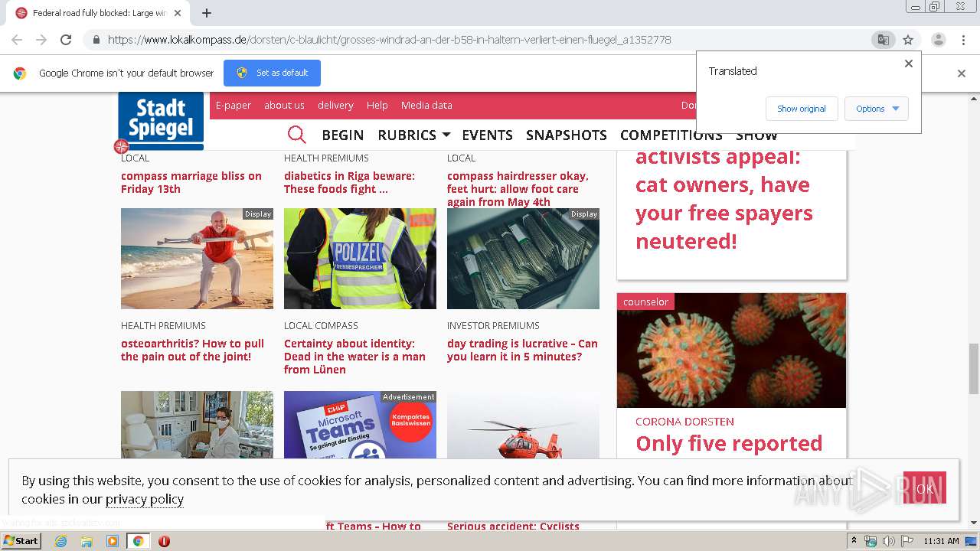Open media player from the taskbar
The image size is (980, 551).
point(113,541)
